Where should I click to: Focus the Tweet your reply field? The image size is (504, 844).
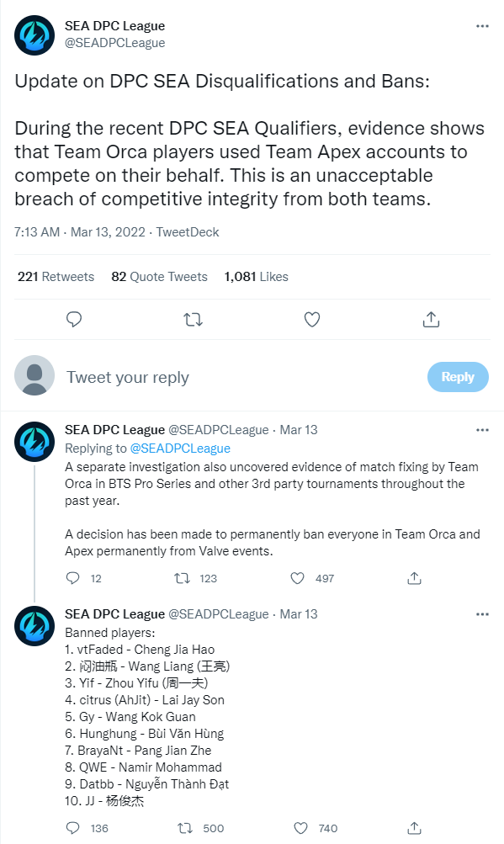(242, 377)
